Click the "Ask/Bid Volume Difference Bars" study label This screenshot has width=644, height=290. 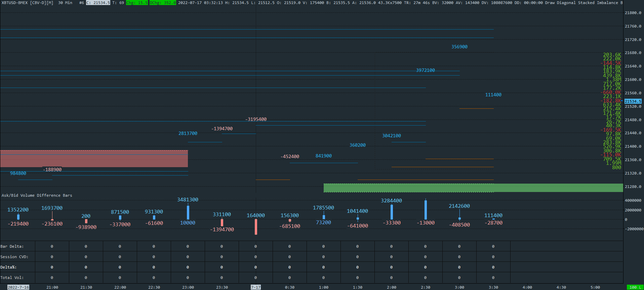click(37, 195)
